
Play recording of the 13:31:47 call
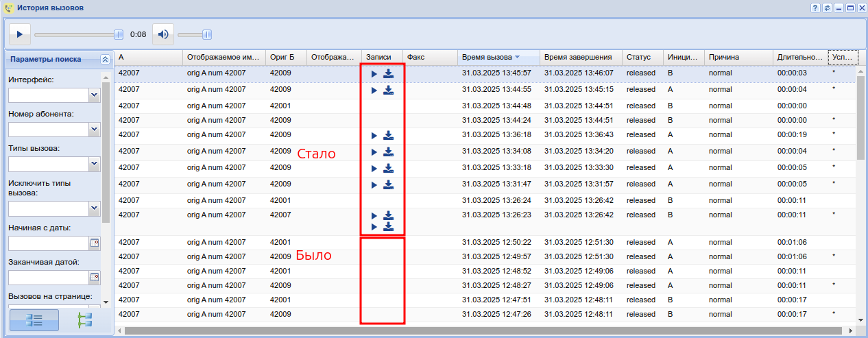point(374,184)
